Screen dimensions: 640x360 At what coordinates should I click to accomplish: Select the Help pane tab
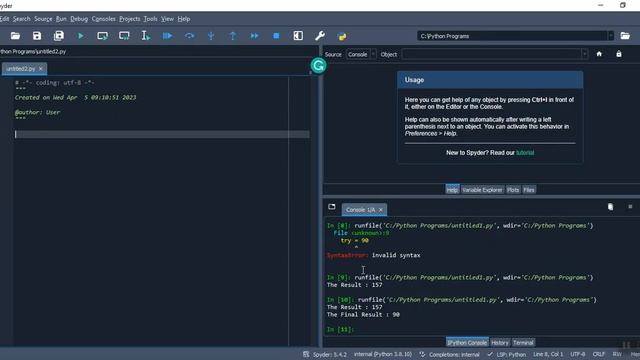click(x=452, y=190)
